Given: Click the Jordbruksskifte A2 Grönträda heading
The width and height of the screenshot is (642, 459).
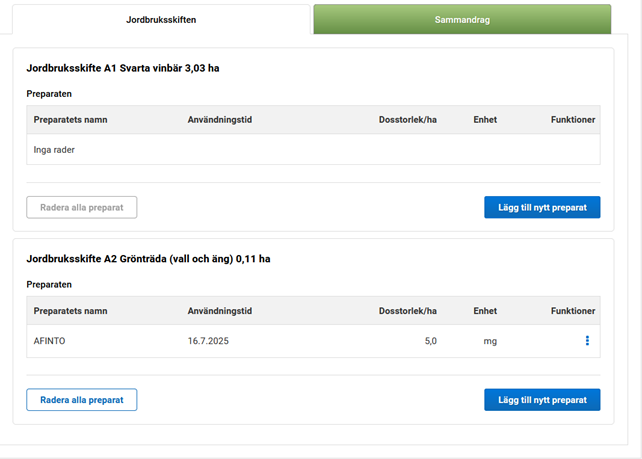Looking at the screenshot, I should pyautogui.click(x=148, y=259).
